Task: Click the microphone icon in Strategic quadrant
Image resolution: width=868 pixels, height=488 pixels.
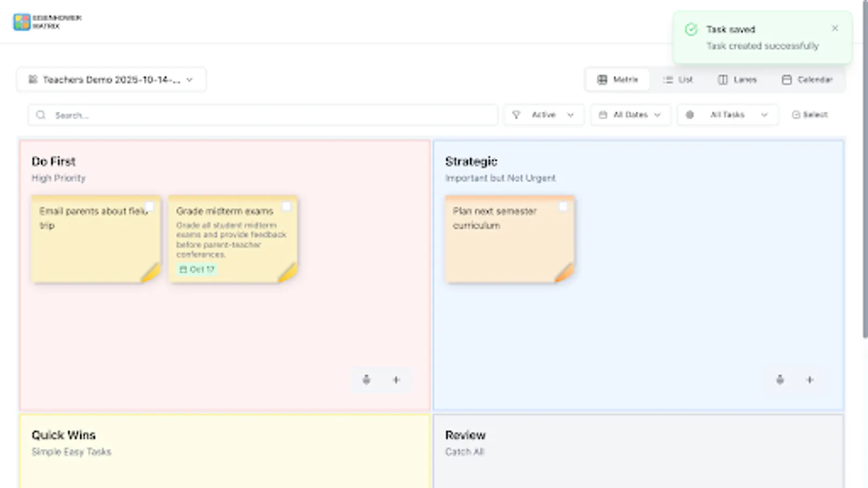Action: (780, 380)
